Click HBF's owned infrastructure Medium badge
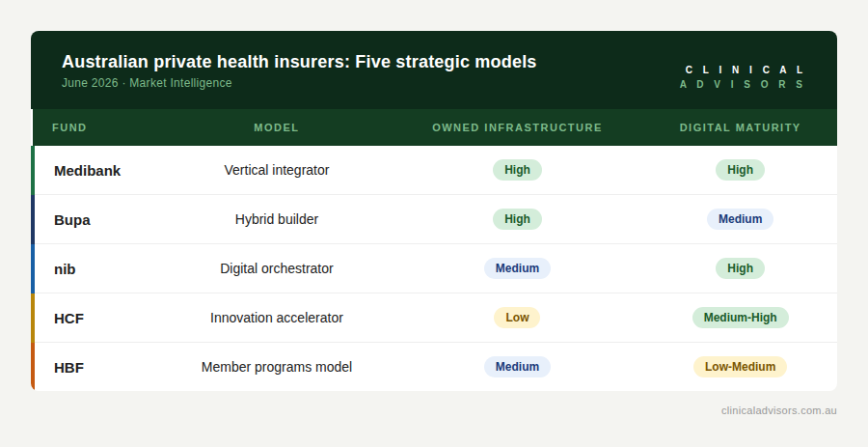868x447 pixels. pyautogui.click(x=517, y=367)
